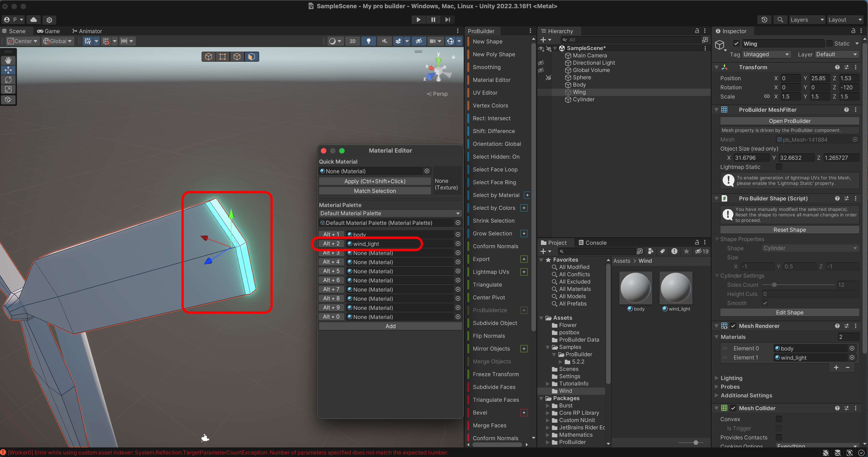Open Transform component help icon
Viewport: 868px width, 457px height.
837,67
